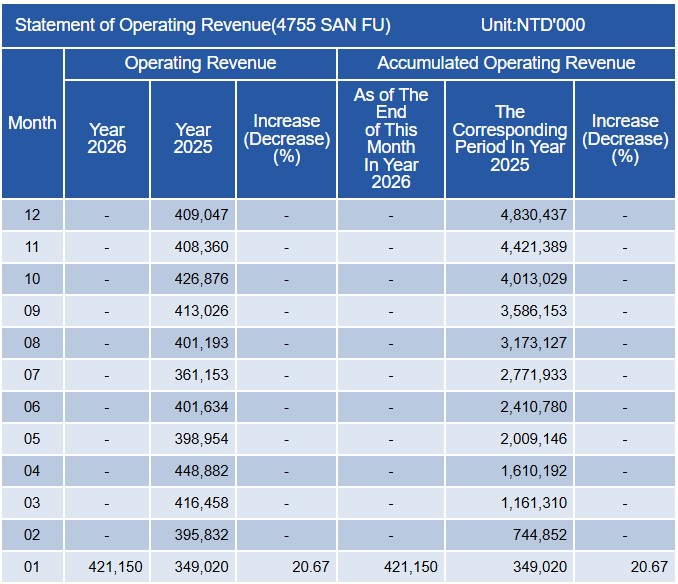Viewport: 678px width, 584px height.
Task: Select the 20.67 value in the Operating Revenue increase column
Action: click(313, 567)
